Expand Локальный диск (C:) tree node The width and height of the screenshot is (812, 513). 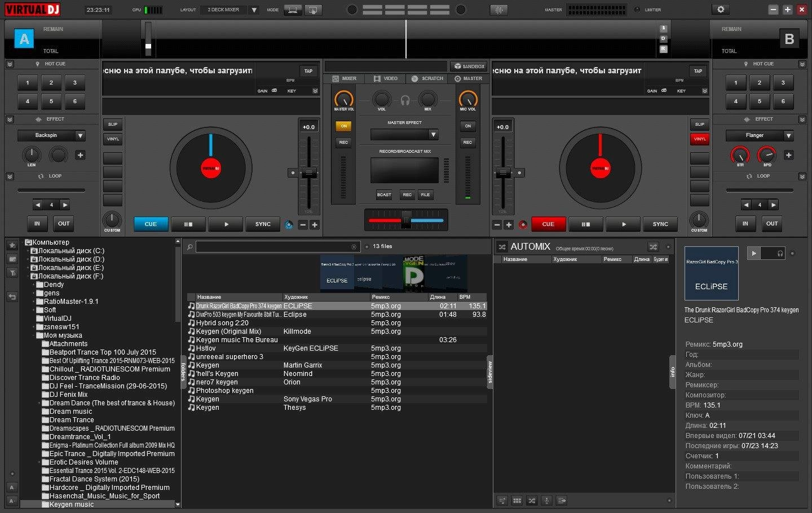(28, 251)
